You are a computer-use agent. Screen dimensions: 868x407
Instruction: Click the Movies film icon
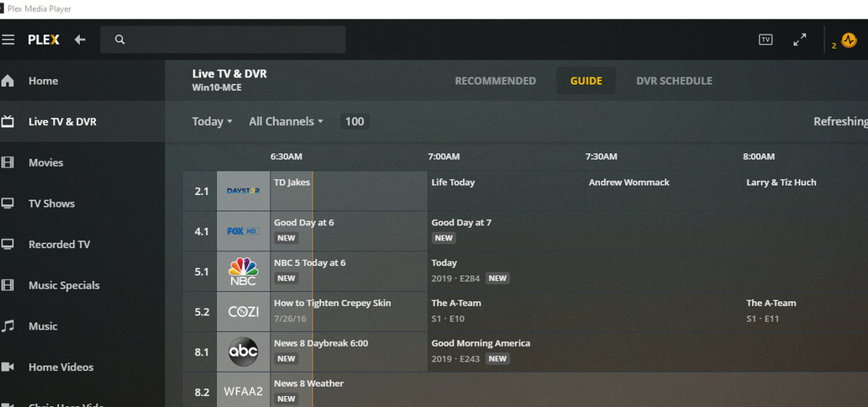8,162
